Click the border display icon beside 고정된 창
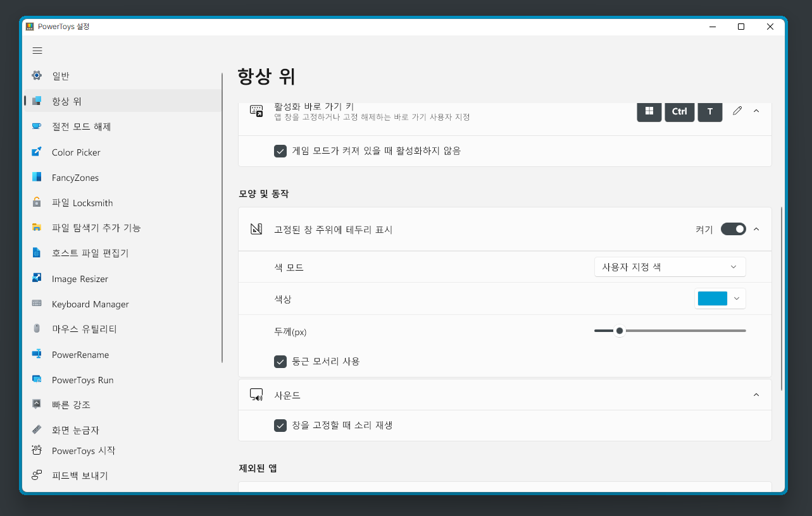Viewport: 812px width, 516px height. pyautogui.click(x=256, y=229)
